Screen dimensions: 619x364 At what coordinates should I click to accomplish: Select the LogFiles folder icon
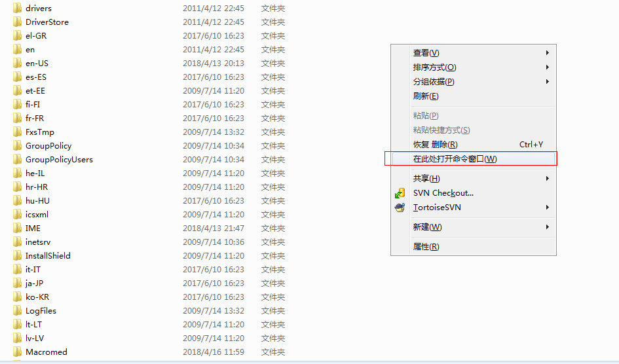[x=17, y=311]
